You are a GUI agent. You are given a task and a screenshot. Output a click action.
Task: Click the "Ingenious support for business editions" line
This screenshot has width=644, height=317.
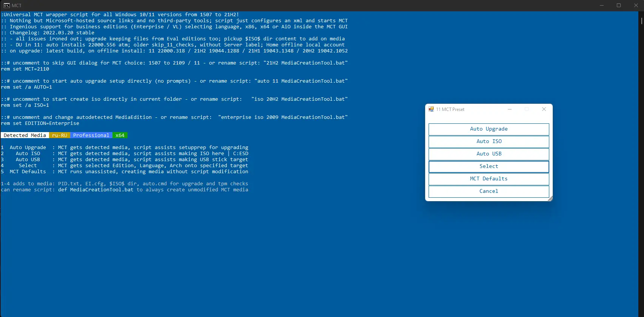pyautogui.click(x=174, y=27)
